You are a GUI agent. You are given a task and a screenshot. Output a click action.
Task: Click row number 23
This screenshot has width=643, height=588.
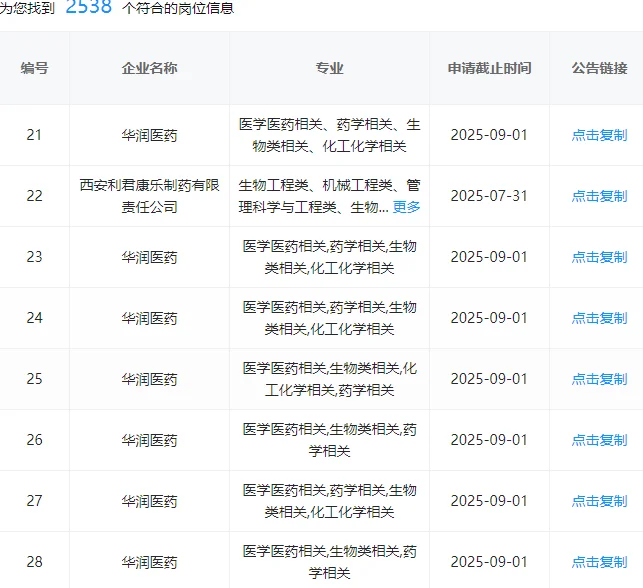point(34,257)
